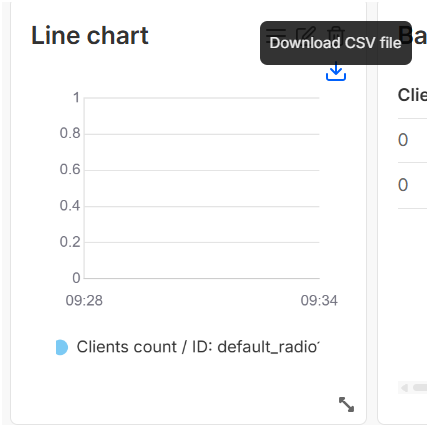The image size is (429, 427).
Task: Click the blue Download CSV file icon
Action: [x=336, y=71]
